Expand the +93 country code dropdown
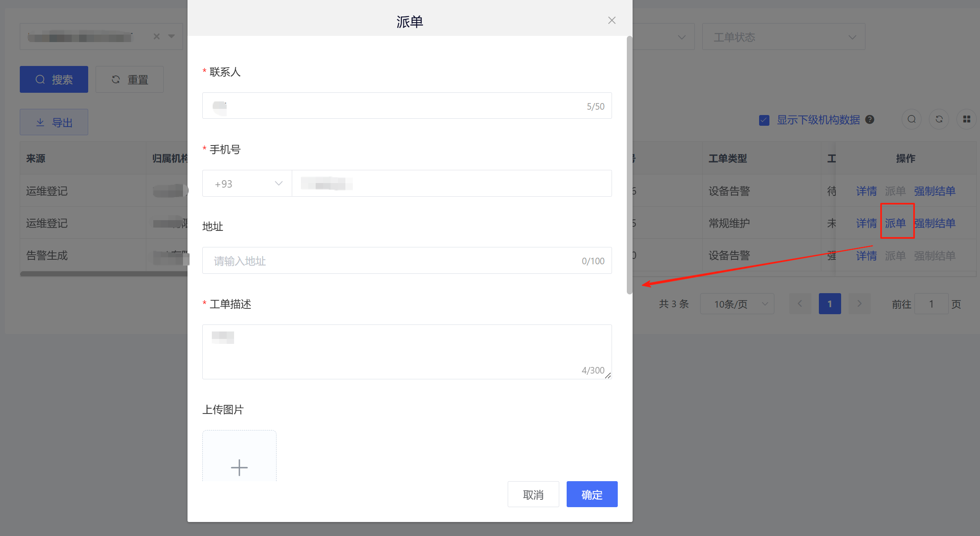 tap(247, 183)
